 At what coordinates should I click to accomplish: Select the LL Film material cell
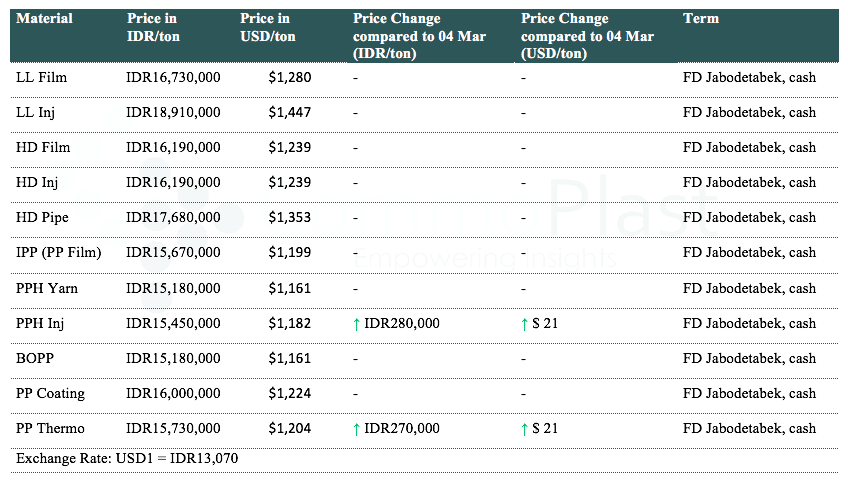[x=43, y=77]
